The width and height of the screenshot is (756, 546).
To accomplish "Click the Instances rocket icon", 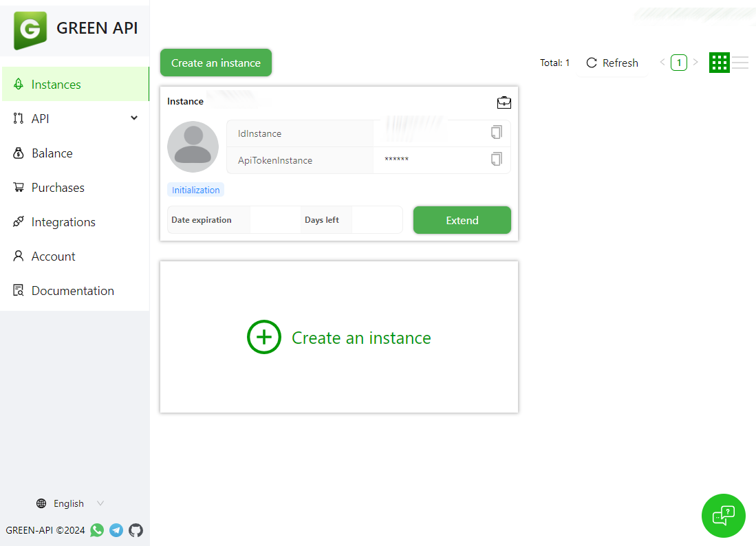I will (x=19, y=85).
